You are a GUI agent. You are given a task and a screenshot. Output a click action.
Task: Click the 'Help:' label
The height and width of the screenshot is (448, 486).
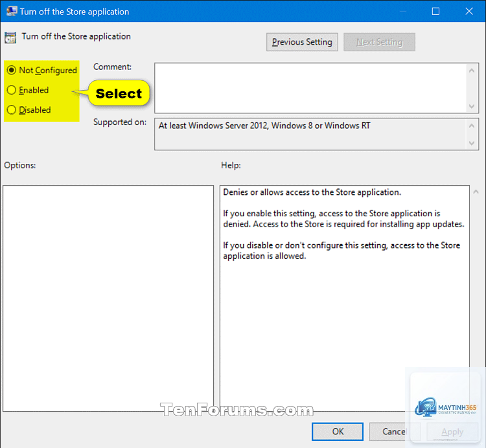click(x=231, y=165)
